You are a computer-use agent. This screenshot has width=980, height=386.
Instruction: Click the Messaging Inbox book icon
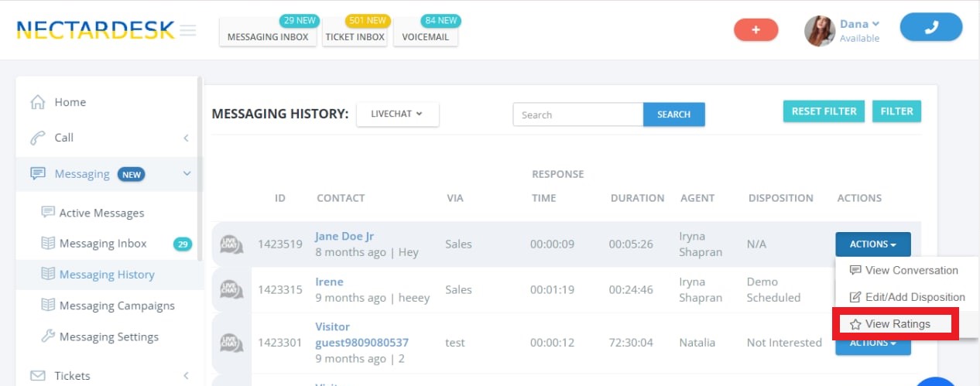48,243
